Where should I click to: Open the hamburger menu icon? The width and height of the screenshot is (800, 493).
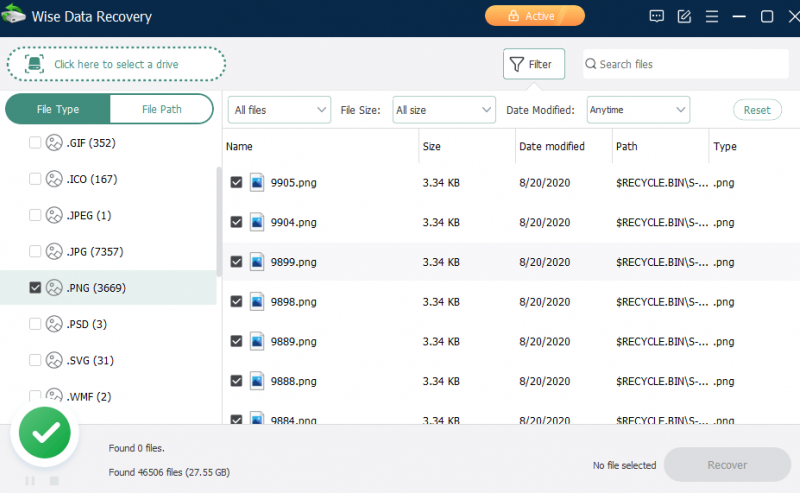coord(712,16)
